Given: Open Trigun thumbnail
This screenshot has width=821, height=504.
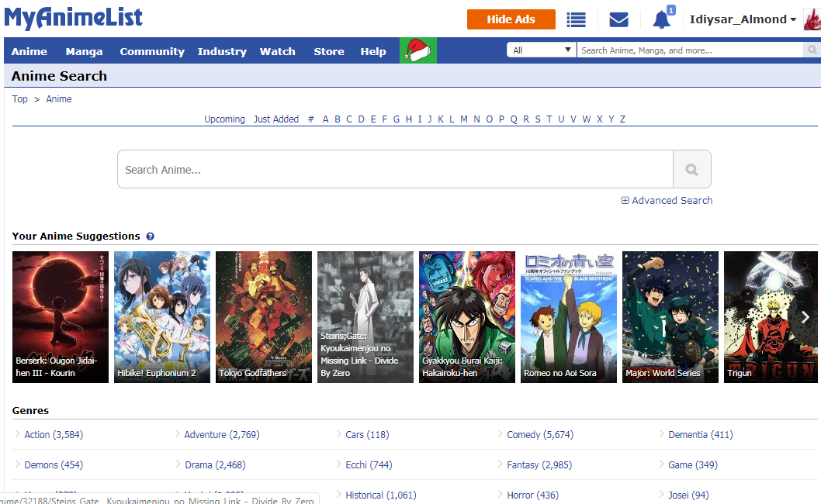Looking at the screenshot, I should point(771,317).
